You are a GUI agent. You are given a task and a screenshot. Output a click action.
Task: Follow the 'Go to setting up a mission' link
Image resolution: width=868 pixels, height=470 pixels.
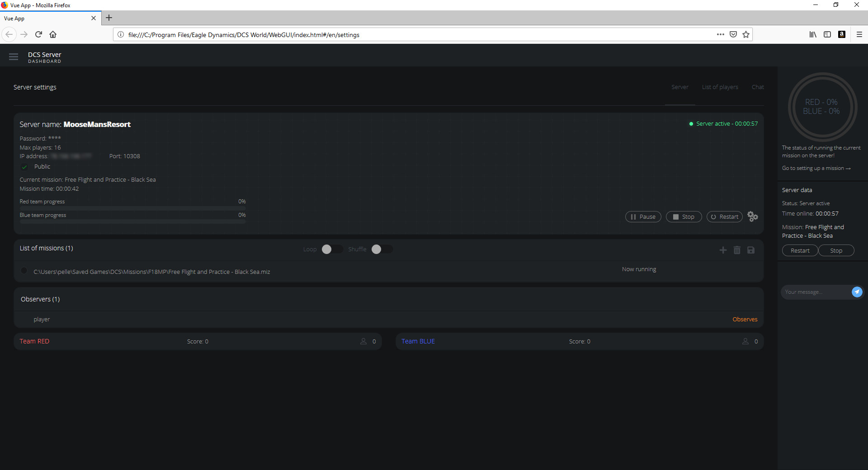tap(816, 168)
